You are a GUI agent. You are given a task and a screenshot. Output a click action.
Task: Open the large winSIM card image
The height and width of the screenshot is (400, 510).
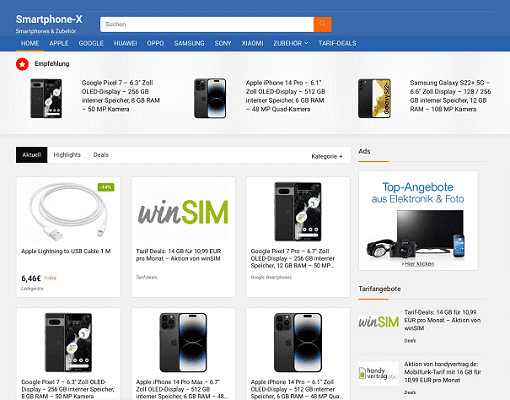[183, 212]
